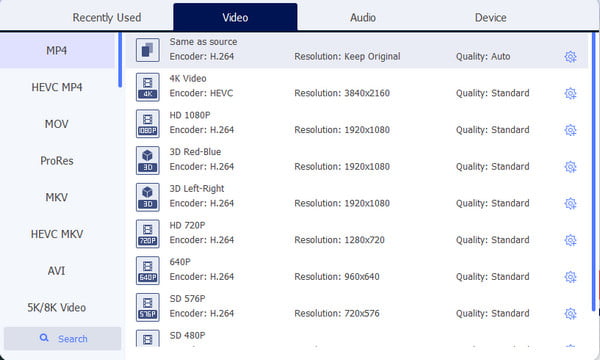Image resolution: width=600 pixels, height=360 pixels.
Task: Open settings gear for HD 720P preset
Action: tap(570, 240)
